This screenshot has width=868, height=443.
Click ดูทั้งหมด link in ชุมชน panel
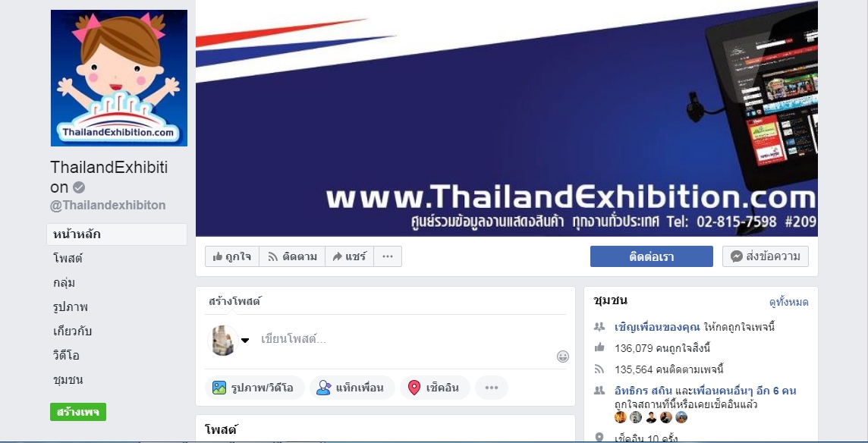pyautogui.click(x=789, y=303)
